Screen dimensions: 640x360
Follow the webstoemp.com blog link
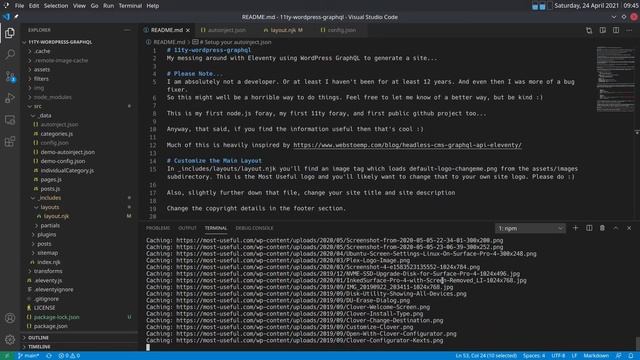(407, 145)
